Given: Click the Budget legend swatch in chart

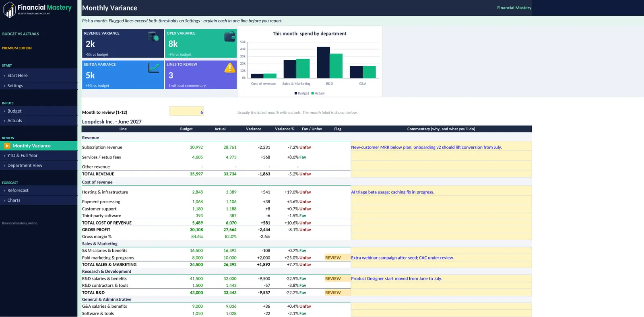Looking at the screenshot, I should click(x=296, y=93).
